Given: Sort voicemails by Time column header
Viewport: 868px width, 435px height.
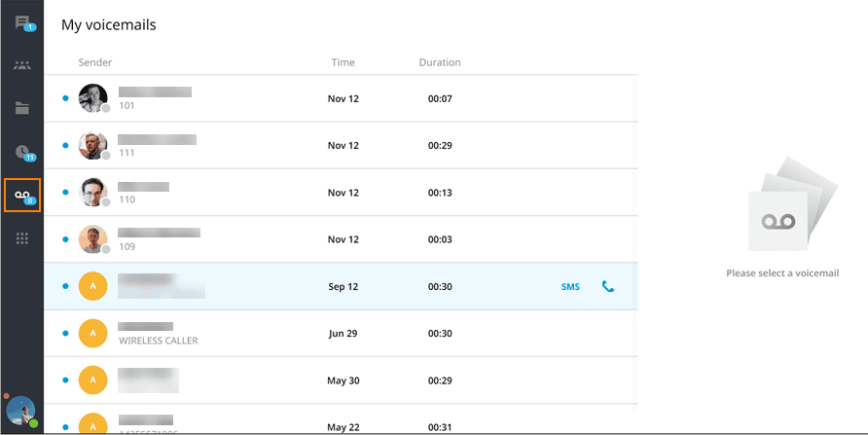Looking at the screenshot, I should pyautogui.click(x=343, y=62).
